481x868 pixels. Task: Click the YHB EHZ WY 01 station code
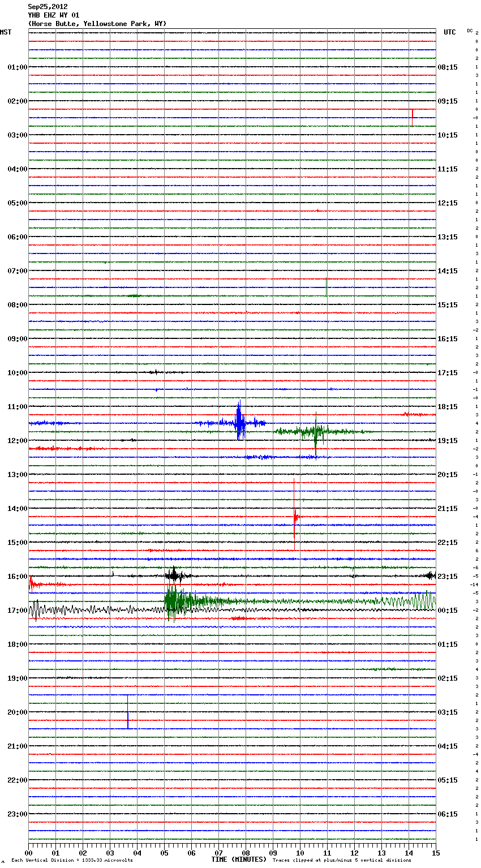point(53,15)
